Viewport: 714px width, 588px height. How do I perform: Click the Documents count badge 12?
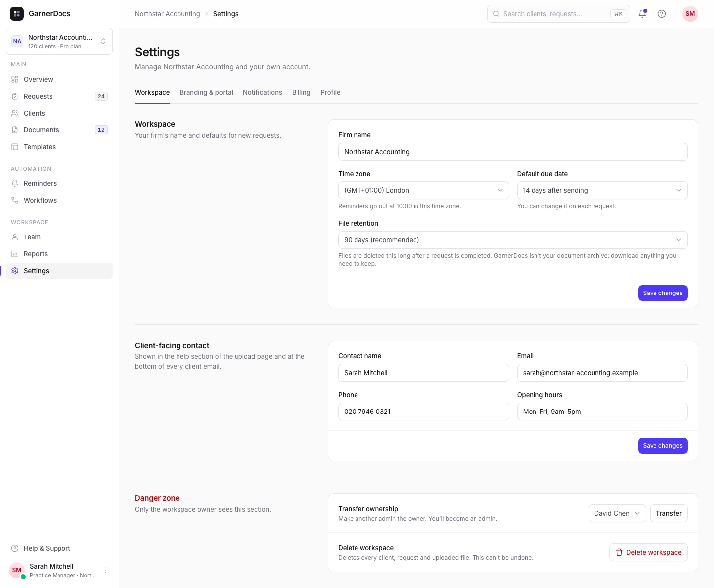tap(101, 130)
